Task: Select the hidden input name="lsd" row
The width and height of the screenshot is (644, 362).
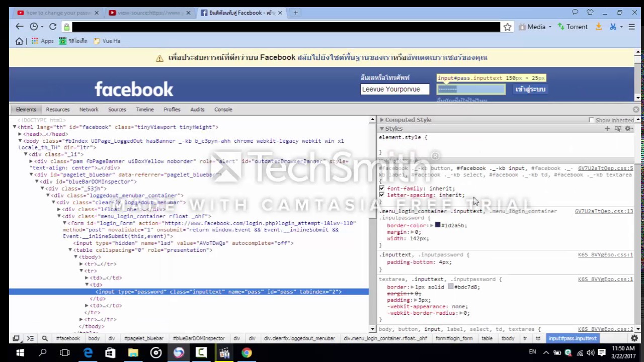Action: point(183,243)
